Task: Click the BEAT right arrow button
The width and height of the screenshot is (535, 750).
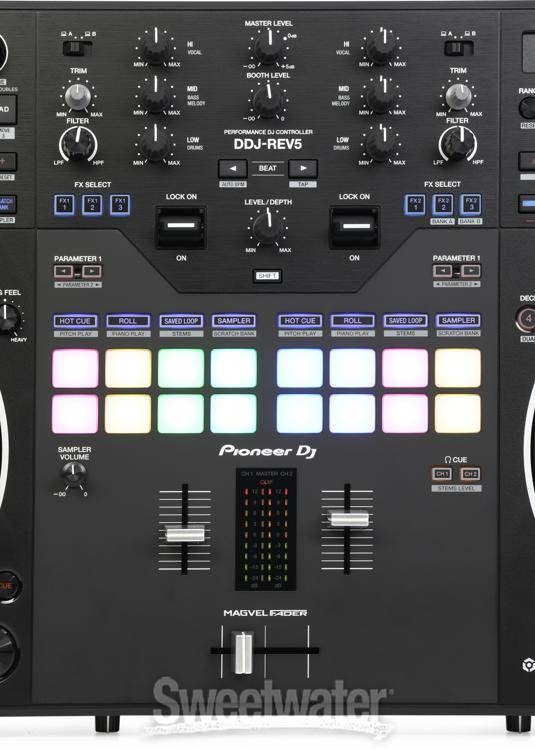Action: point(303,168)
